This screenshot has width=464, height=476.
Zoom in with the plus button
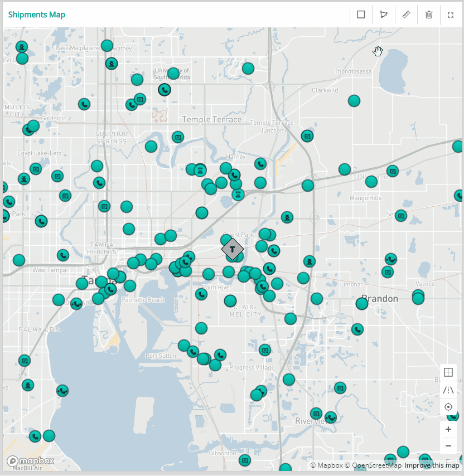pyautogui.click(x=448, y=429)
